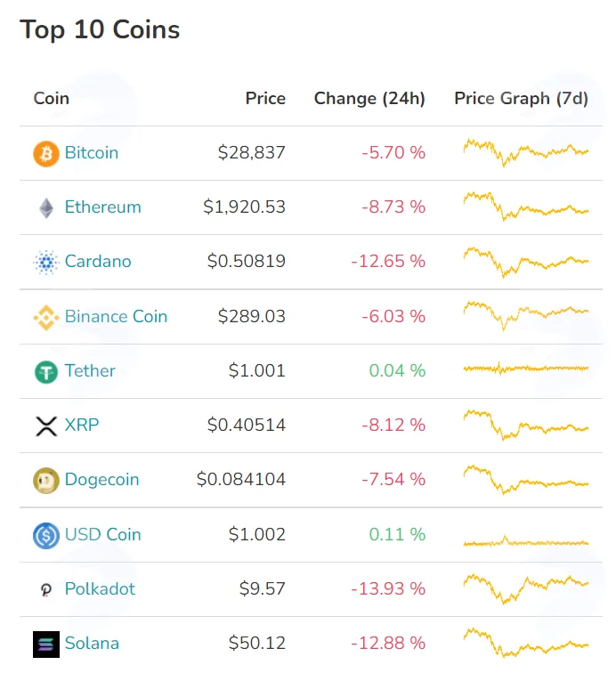This screenshot has width=616, height=681.
Task: Open the Binance Coin link
Action: 116,317
